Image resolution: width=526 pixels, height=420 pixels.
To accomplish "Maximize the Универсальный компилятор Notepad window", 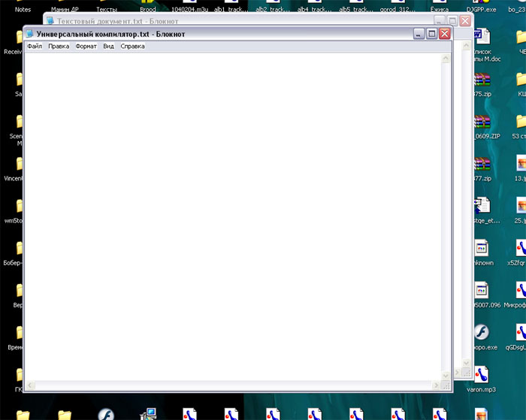I will tap(432, 34).
